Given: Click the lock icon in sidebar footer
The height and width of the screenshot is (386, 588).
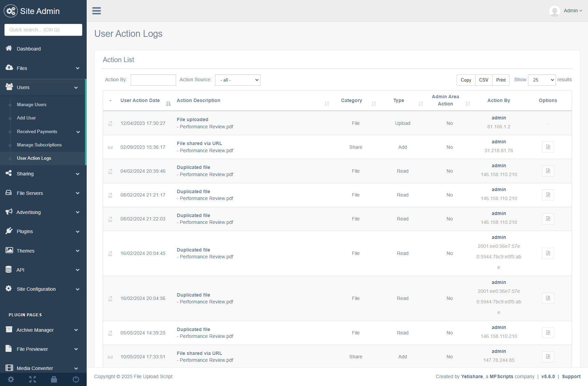Looking at the screenshot, I should click(54, 379).
